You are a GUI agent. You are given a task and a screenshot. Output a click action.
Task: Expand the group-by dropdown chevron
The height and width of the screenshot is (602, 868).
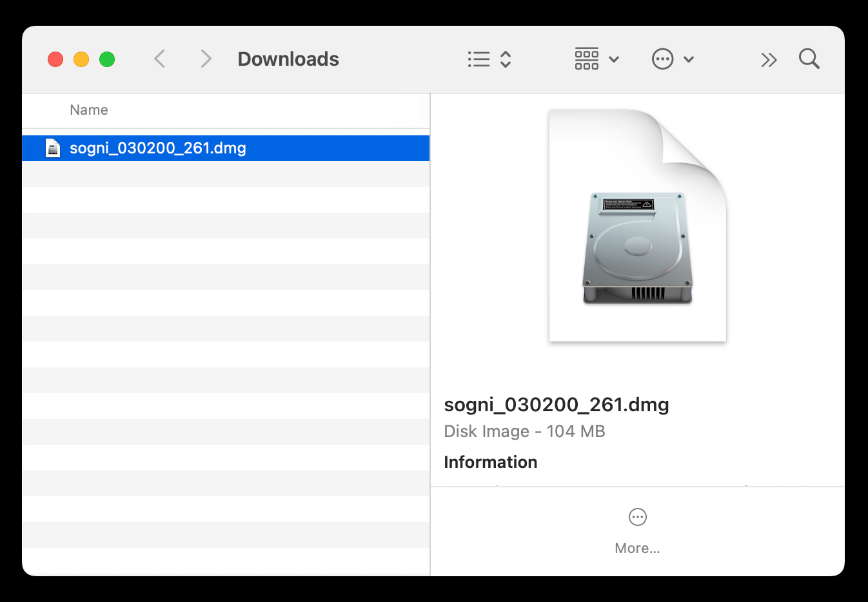(614, 59)
